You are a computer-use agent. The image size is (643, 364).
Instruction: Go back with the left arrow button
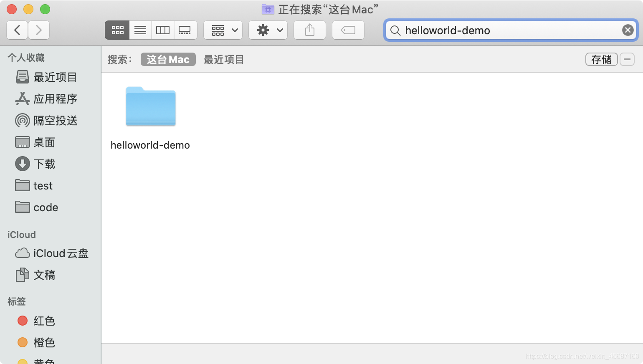point(17,30)
